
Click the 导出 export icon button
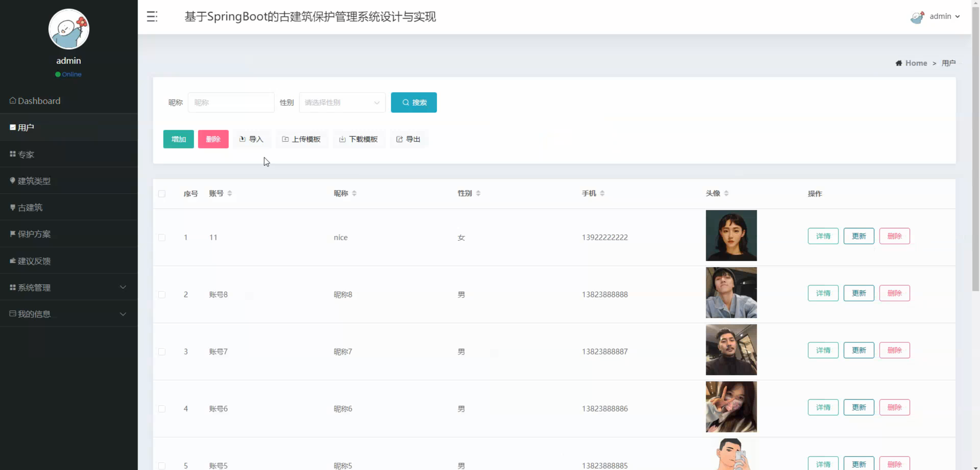pyautogui.click(x=408, y=139)
